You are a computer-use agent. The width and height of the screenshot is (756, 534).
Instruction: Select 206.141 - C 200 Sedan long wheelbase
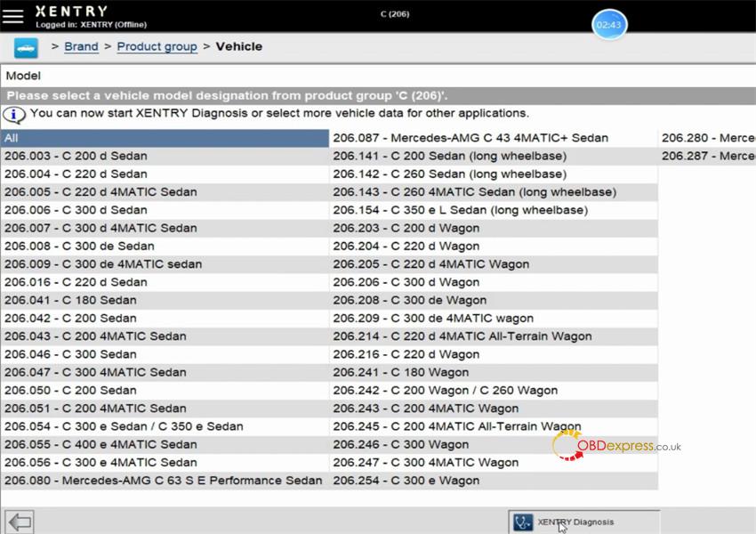click(x=494, y=156)
